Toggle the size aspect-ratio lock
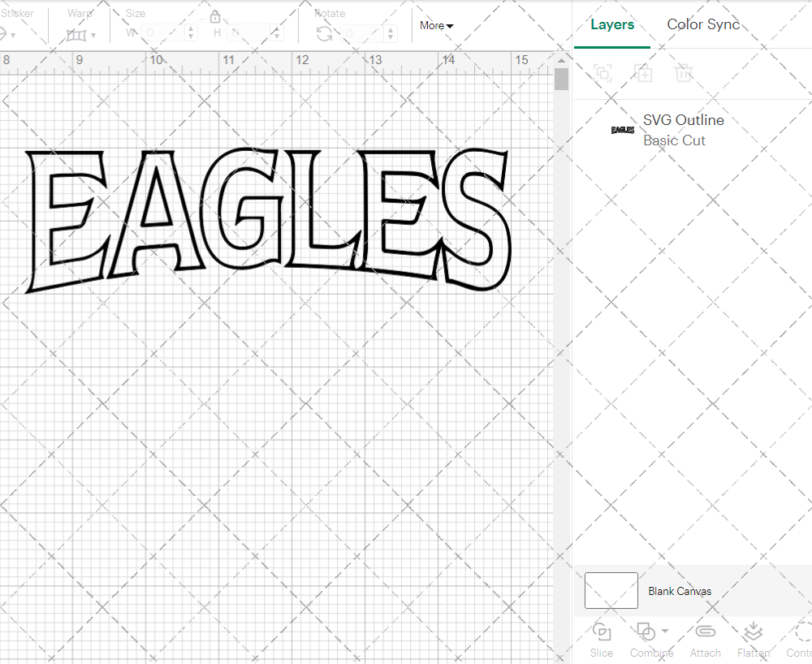The height and width of the screenshot is (664, 812). 215,16
